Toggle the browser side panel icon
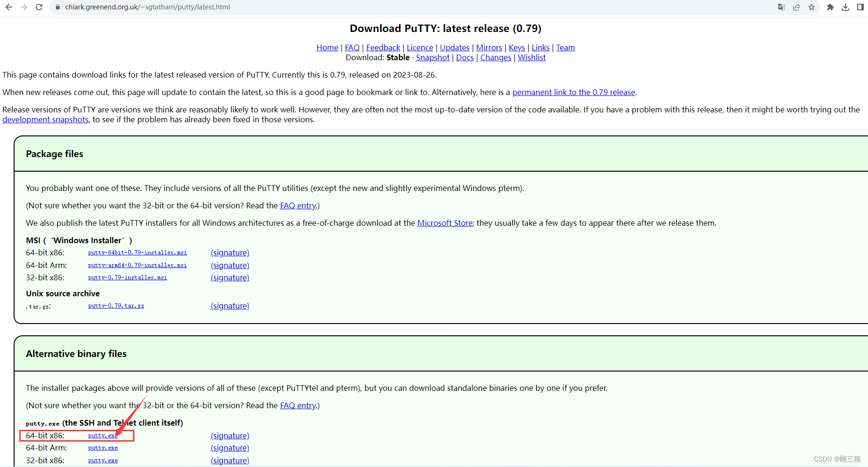This screenshot has width=868, height=467. click(860, 7)
